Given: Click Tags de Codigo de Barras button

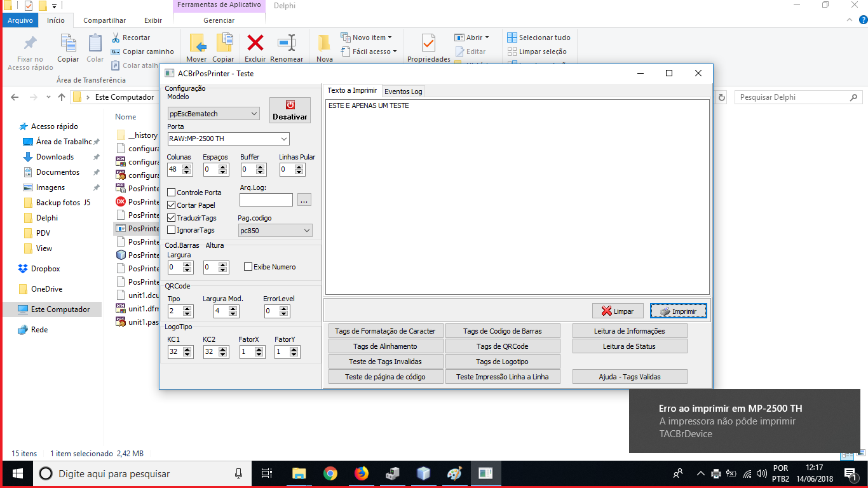Looking at the screenshot, I should point(503,331).
